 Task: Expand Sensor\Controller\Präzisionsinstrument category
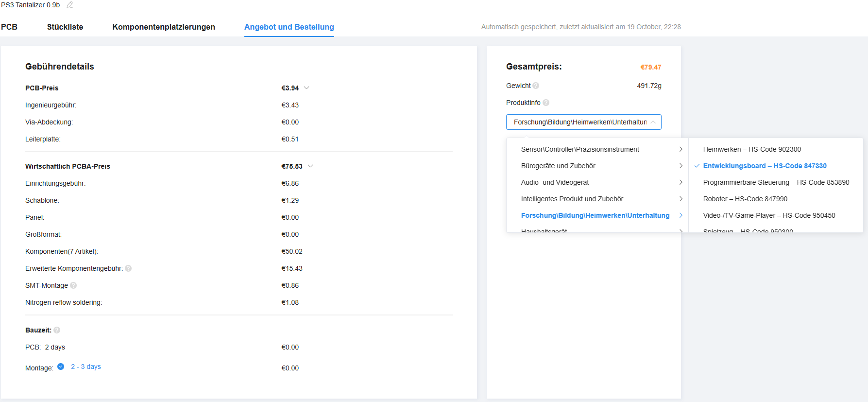point(580,149)
